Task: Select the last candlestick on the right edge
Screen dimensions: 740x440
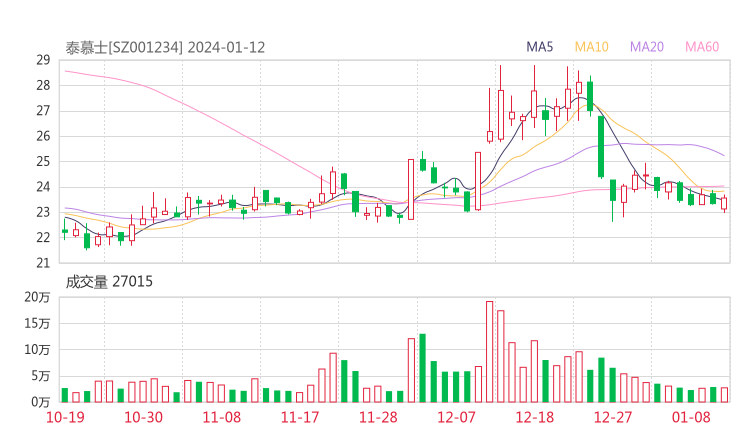Action: tap(724, 203)
